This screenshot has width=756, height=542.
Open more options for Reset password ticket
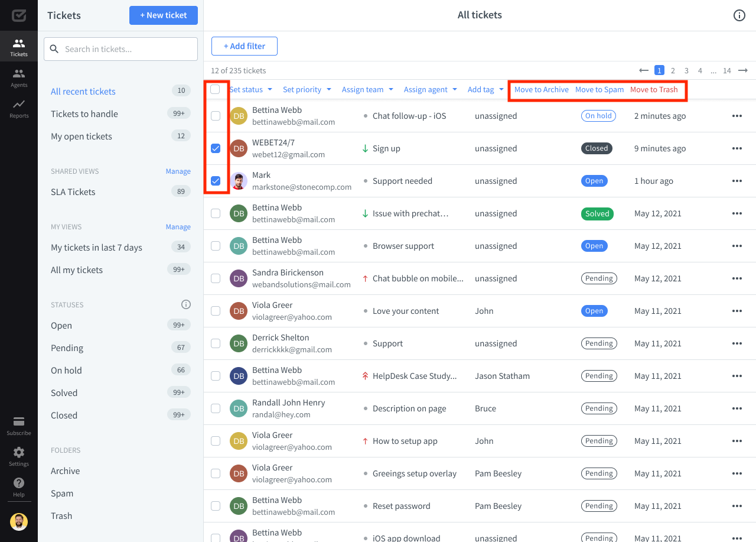737,506
